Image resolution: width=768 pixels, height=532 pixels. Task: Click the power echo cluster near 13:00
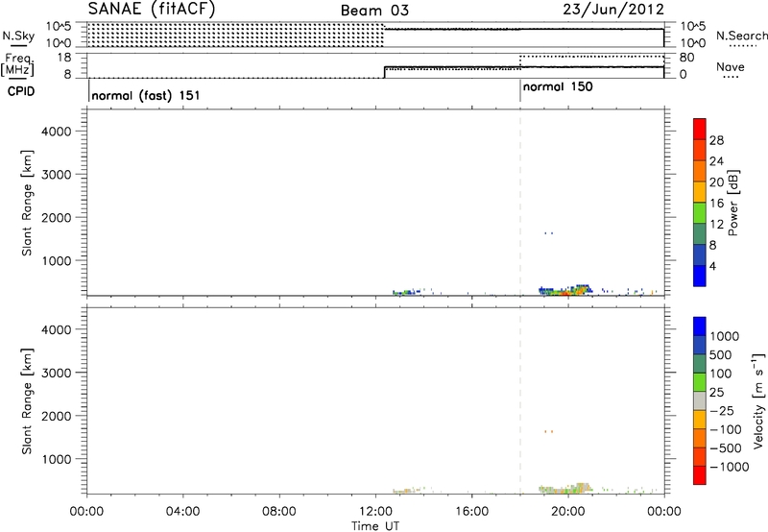(x=405, y=293)
